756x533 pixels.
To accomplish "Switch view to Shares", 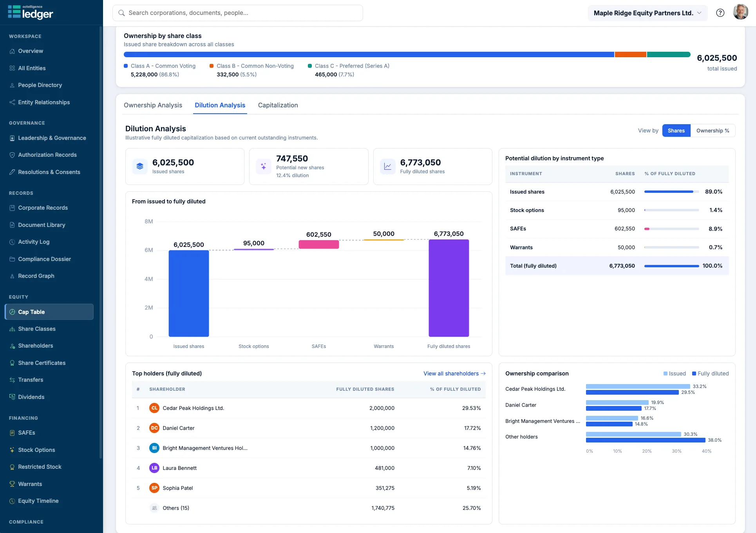I will coord(676,131).
